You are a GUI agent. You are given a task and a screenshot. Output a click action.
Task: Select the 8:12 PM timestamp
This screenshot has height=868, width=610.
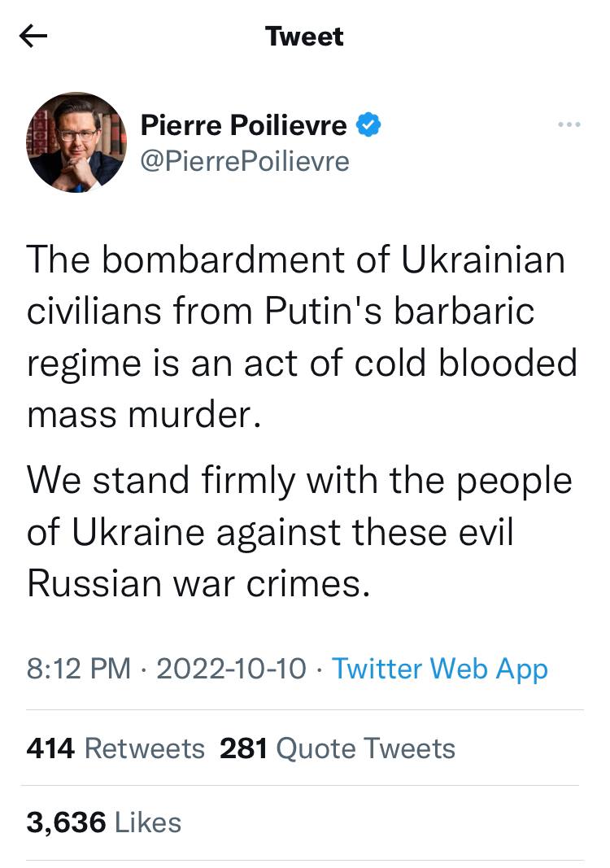pyautogui.click(x=79, y=668)
